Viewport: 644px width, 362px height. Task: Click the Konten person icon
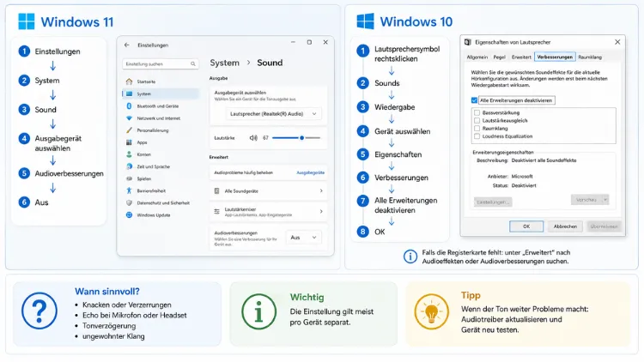point(129,154)
